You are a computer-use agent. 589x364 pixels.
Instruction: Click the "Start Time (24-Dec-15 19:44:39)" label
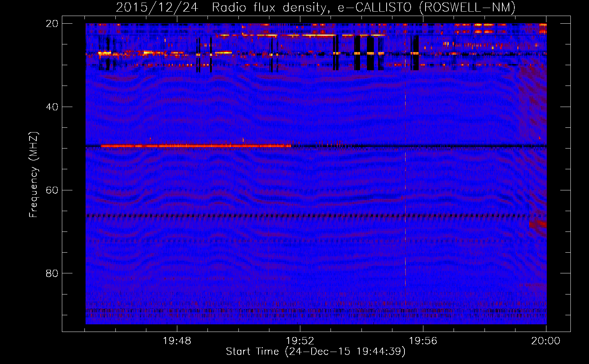pyautogui.click(x=316, y=352)
